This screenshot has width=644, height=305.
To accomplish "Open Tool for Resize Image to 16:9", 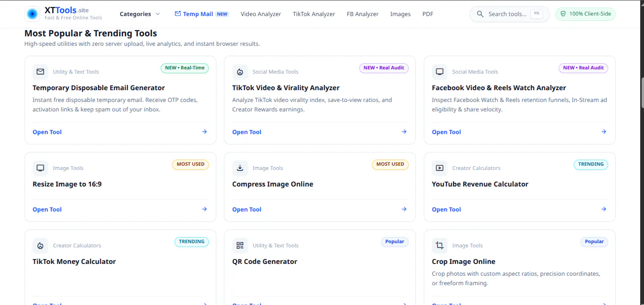I will (x=47, y=210).
